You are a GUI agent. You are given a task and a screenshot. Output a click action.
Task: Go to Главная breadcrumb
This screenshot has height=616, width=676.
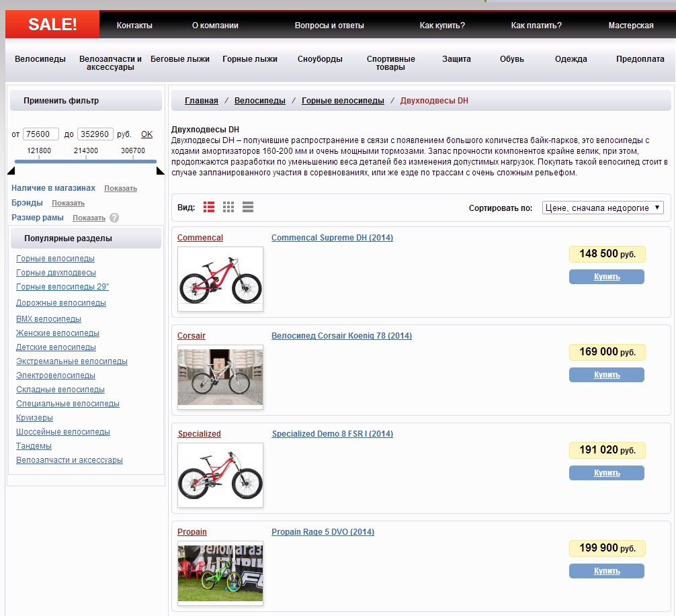tap(202, 101)
